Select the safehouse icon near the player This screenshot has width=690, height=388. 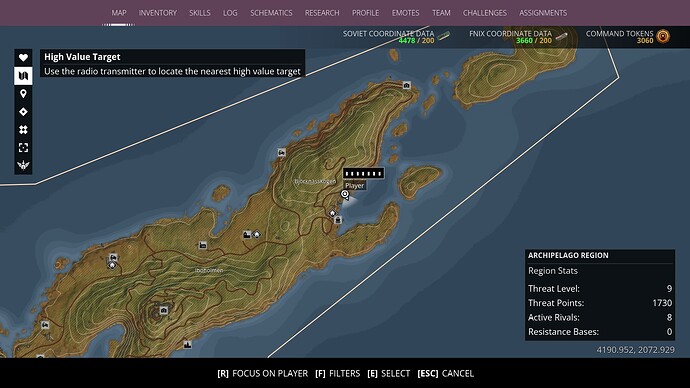click(x=333, y=213)
